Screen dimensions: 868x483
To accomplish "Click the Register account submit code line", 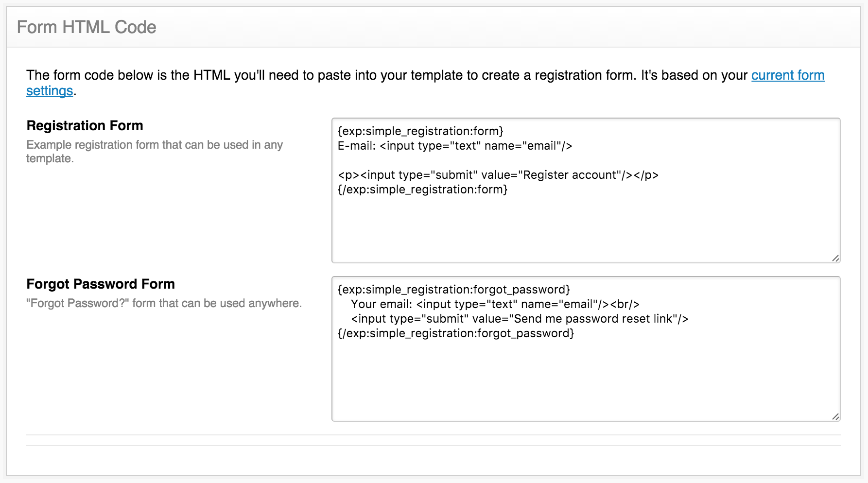I will click(498, 175).
